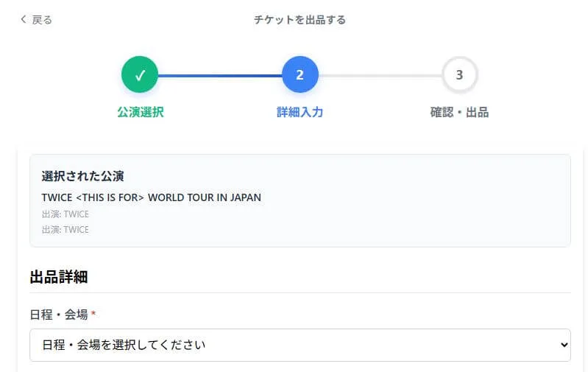The height and width of the screenshot is (372, 588).
Task: Click the gray progress line between steps 2 and 3
Action: (x=379, y=75)
